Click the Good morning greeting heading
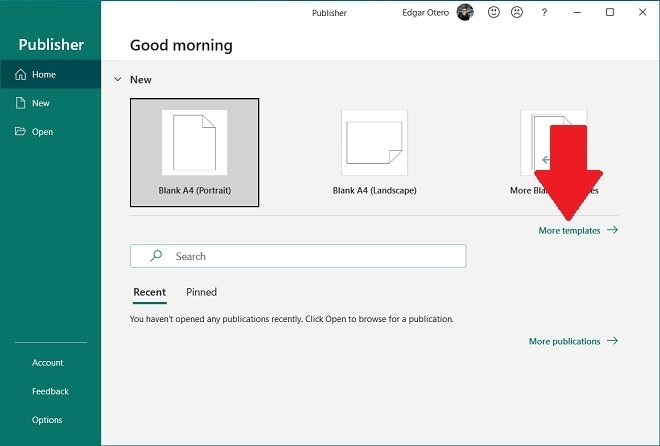 click(181, 45)
